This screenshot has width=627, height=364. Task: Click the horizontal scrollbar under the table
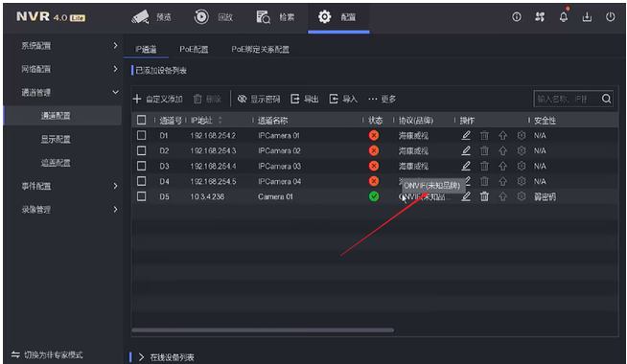pos(263,330)
